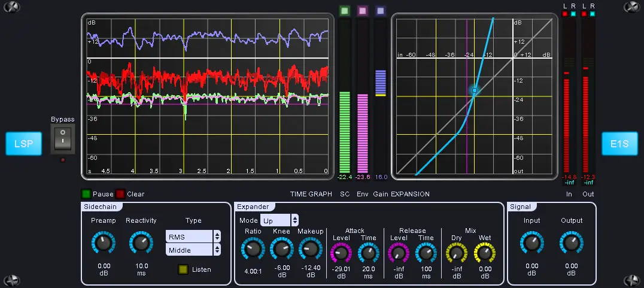644x288 pixels.
Task: Toggle the green Pause button
Action: pyautogui.click(x=86, y=194)
